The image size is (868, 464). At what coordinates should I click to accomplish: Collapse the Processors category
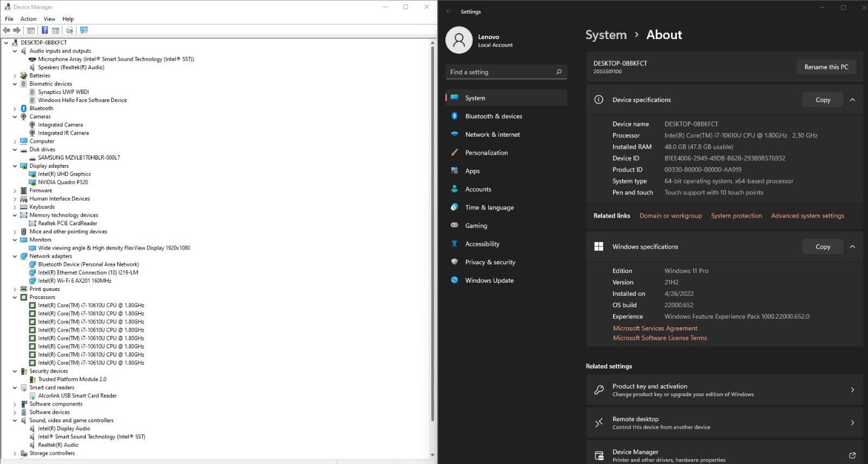coord(15,297)
